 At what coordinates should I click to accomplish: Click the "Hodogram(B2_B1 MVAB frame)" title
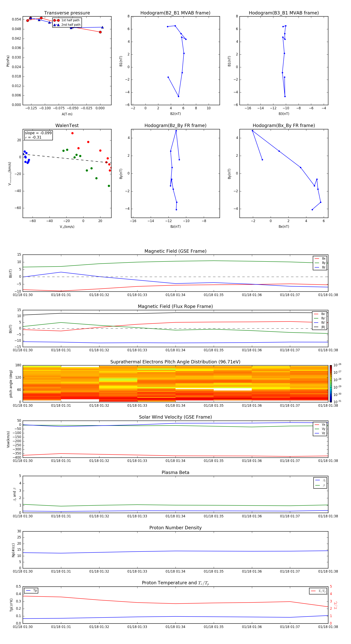[175, 13]
